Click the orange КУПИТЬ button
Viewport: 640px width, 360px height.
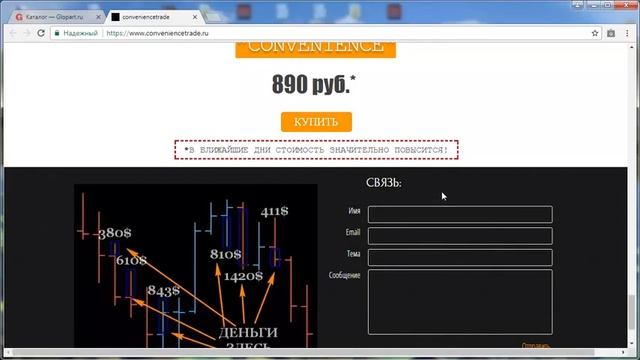click(x=316, y=122)
